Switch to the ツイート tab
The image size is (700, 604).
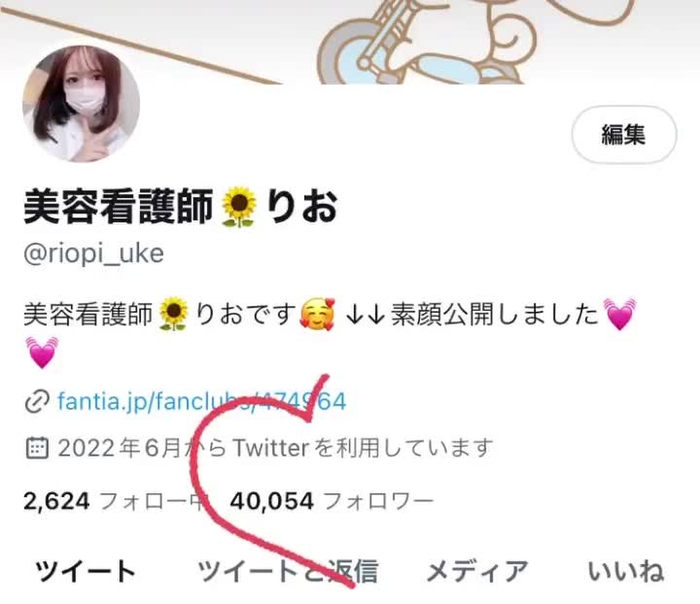[x=85, y=571]
